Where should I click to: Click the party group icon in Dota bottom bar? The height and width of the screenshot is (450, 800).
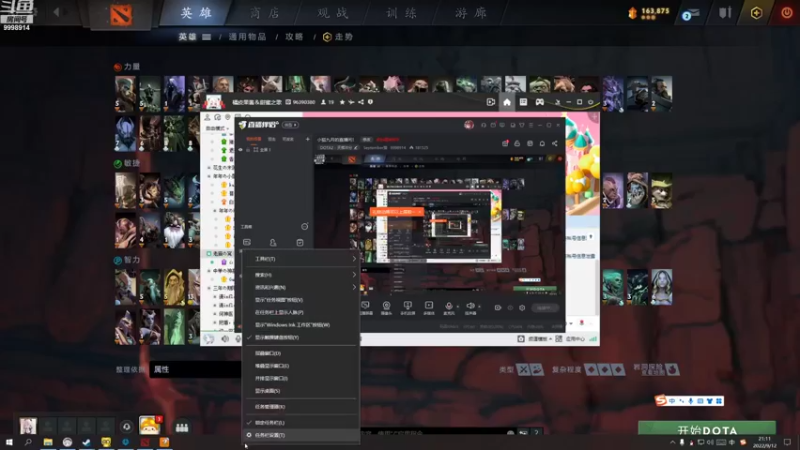point(182,427)
